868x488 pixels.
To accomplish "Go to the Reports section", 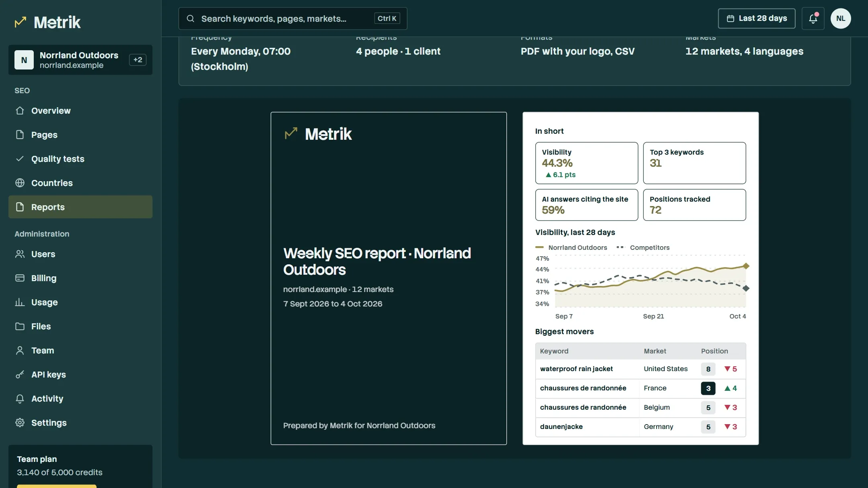I will [80, 207].
